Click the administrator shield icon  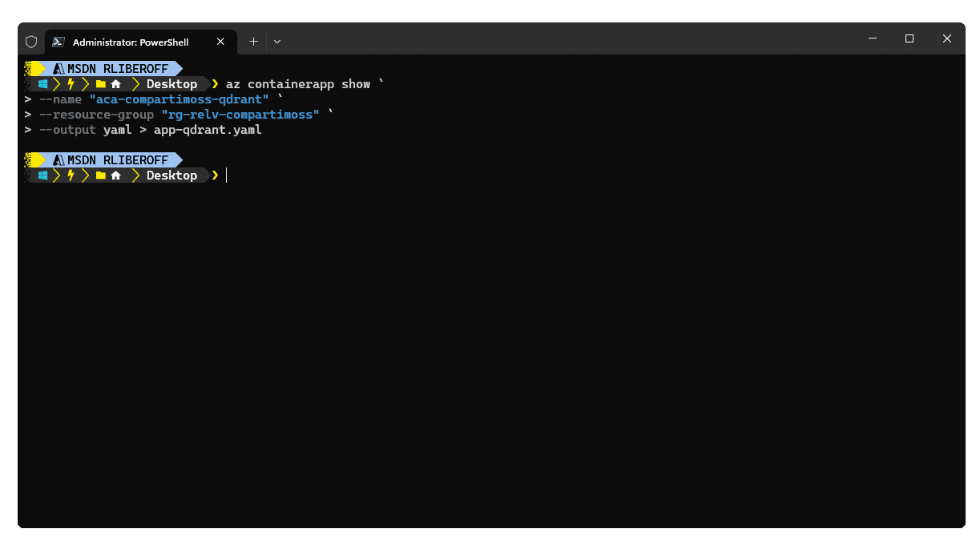click(31, 42)
